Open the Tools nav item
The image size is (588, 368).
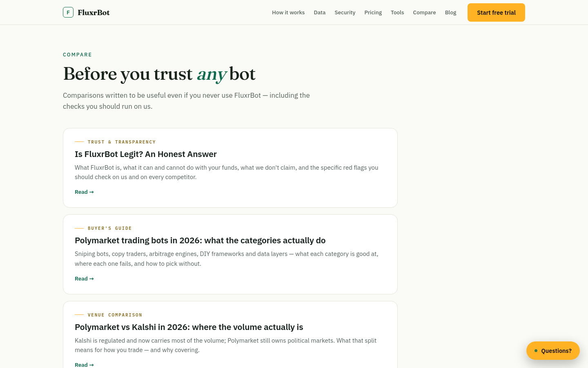point(397,12)
